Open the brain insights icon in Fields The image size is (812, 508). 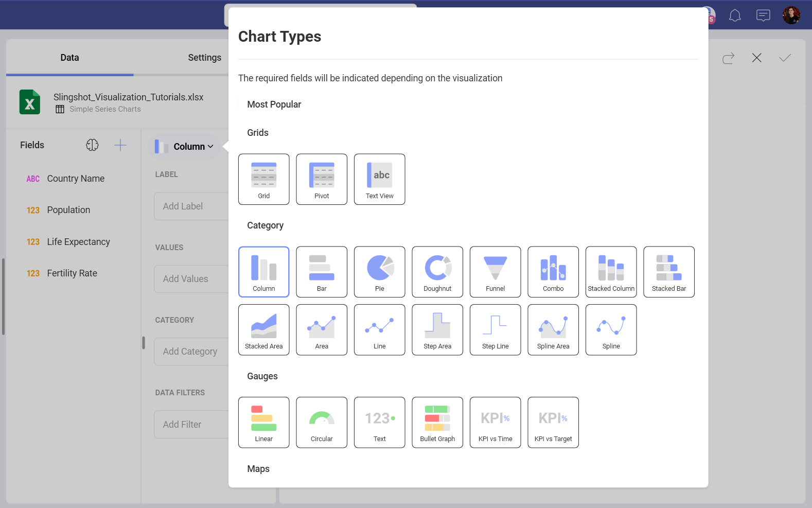pyautogui.click(x=92, y=145)
